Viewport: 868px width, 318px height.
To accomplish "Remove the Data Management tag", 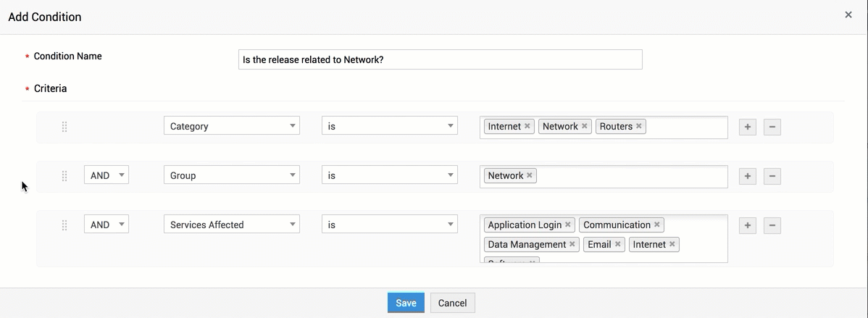I will (572, 244).
